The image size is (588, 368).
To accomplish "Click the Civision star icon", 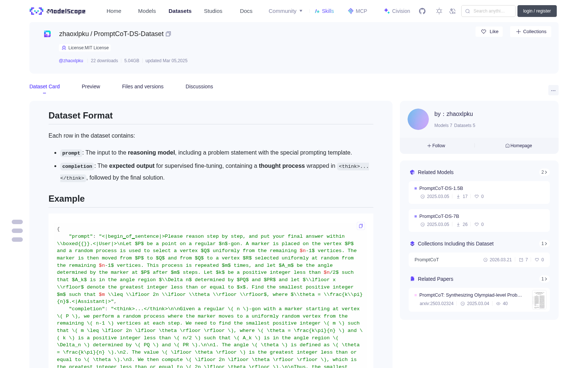I will click(x=387, y=11).
